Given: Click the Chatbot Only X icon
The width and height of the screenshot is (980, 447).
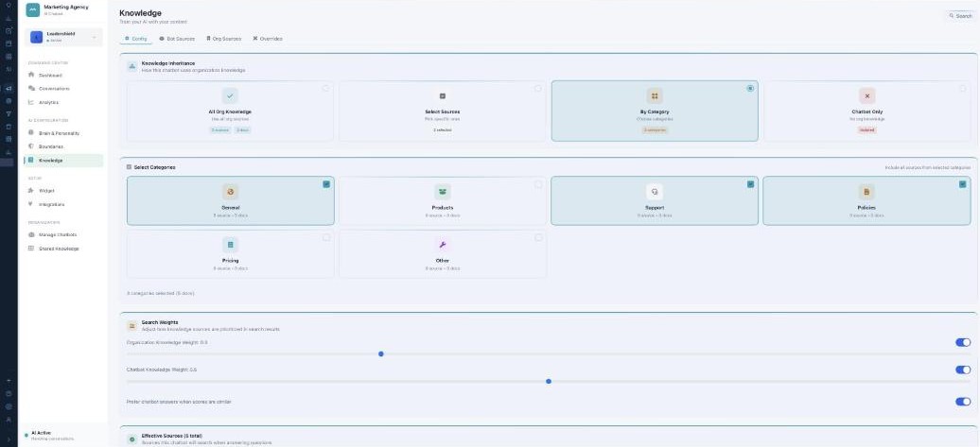Looking at the screenshot, I should click(x=866, y=95).
